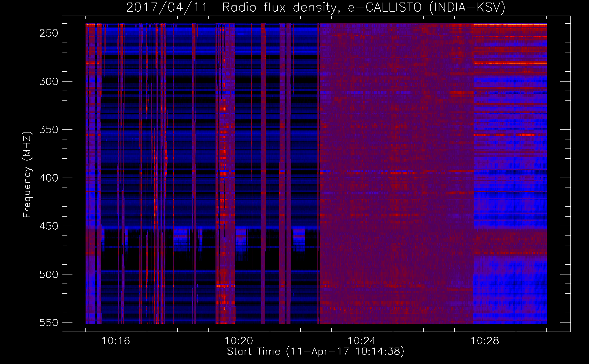The height and width of the screenshot is (364, 589).
Task: Click the '450' frequency tick label
Action: [49, 226]
